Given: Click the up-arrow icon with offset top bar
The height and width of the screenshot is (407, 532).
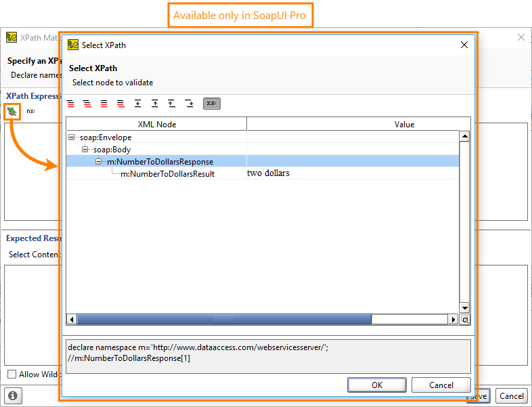Looking at the screenshot, I should click(172, 104).
